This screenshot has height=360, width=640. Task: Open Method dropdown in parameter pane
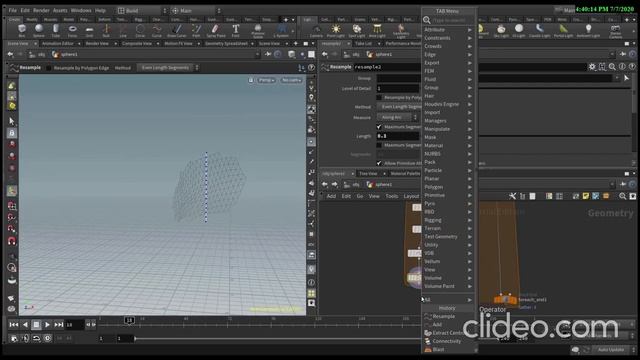399,107
